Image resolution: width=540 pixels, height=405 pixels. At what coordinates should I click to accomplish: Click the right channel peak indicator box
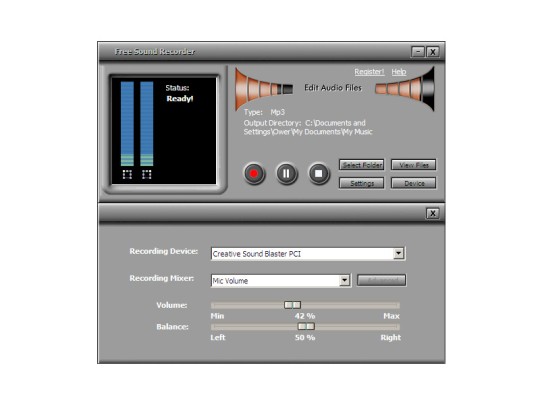tap(147, 175)
